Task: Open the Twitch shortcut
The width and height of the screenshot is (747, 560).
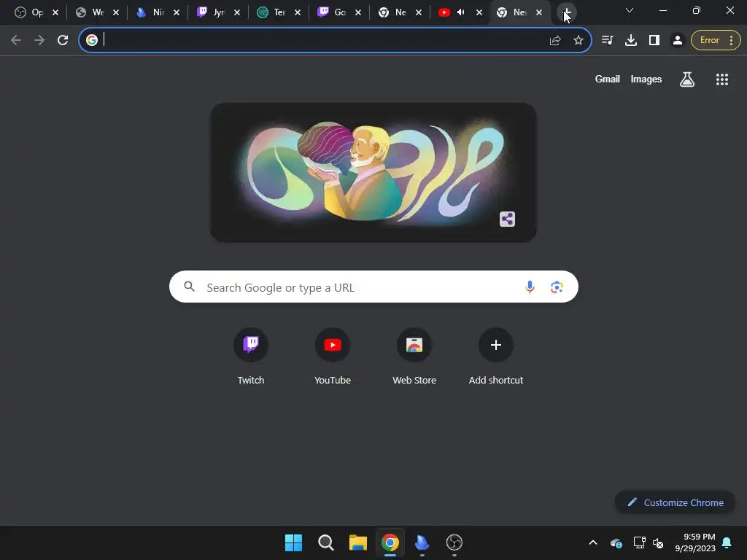Action: coord(251,356)
